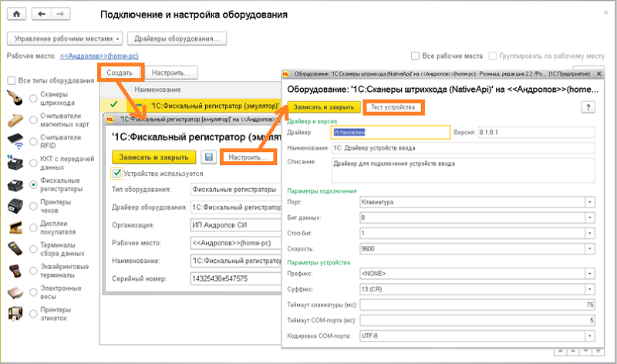Choose Считыватели RFID radio button
617x364 pixels.
tap(33, 141)
